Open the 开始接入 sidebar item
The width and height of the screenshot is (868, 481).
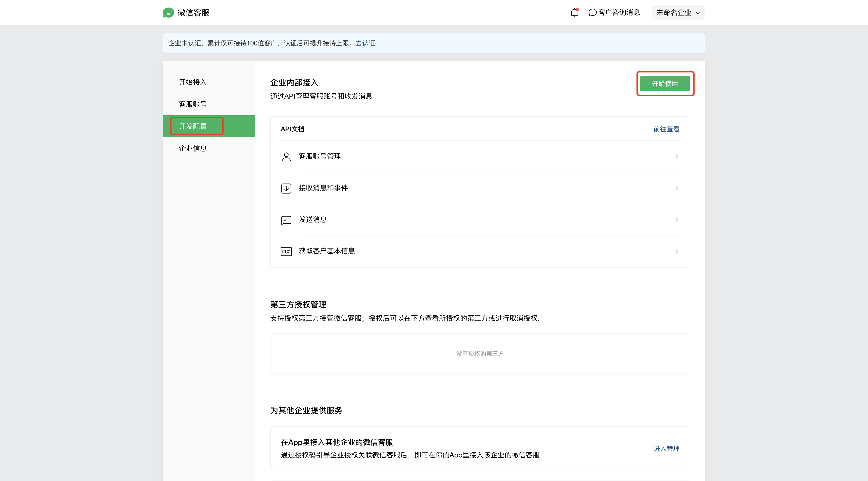[208, 82]
